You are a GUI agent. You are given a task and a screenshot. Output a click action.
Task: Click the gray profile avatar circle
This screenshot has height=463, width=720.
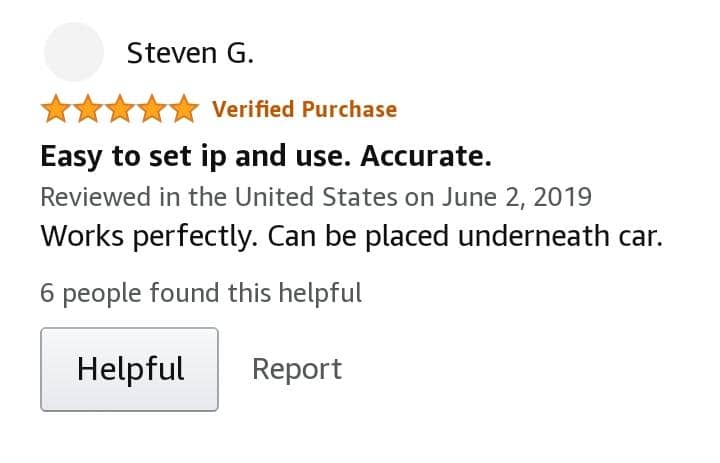click(x=73, y=52)
